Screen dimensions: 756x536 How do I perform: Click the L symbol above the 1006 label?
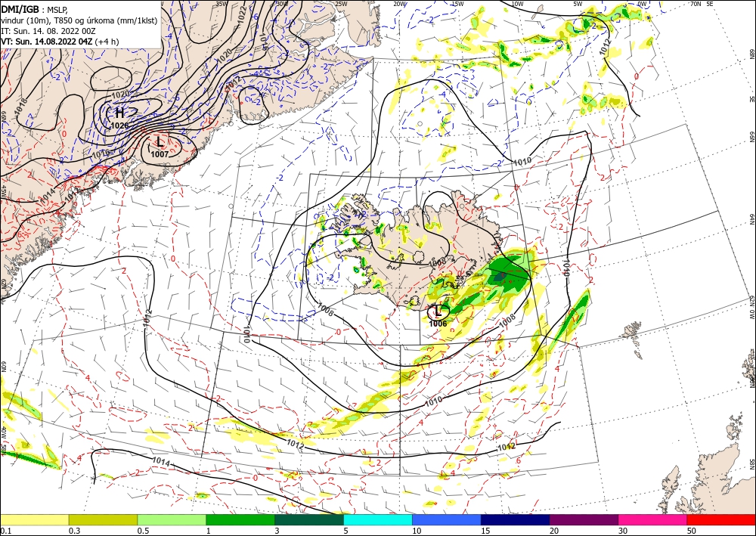(x=438, y=311)
